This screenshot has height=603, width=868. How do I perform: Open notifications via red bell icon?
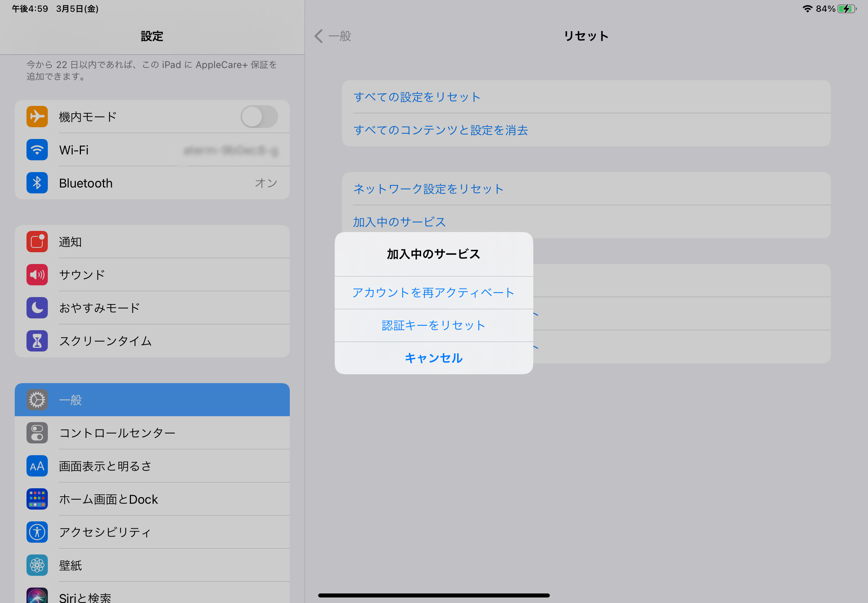tap(37, 242)
